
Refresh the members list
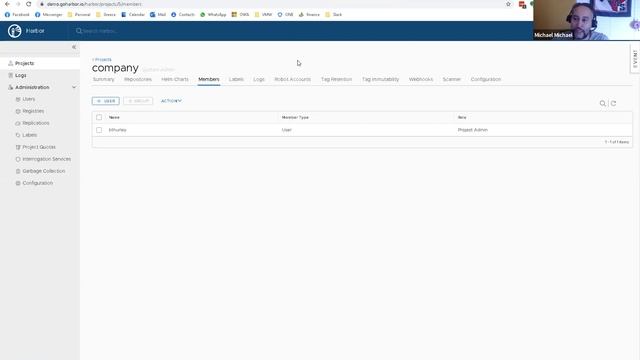tap(613, 103)
